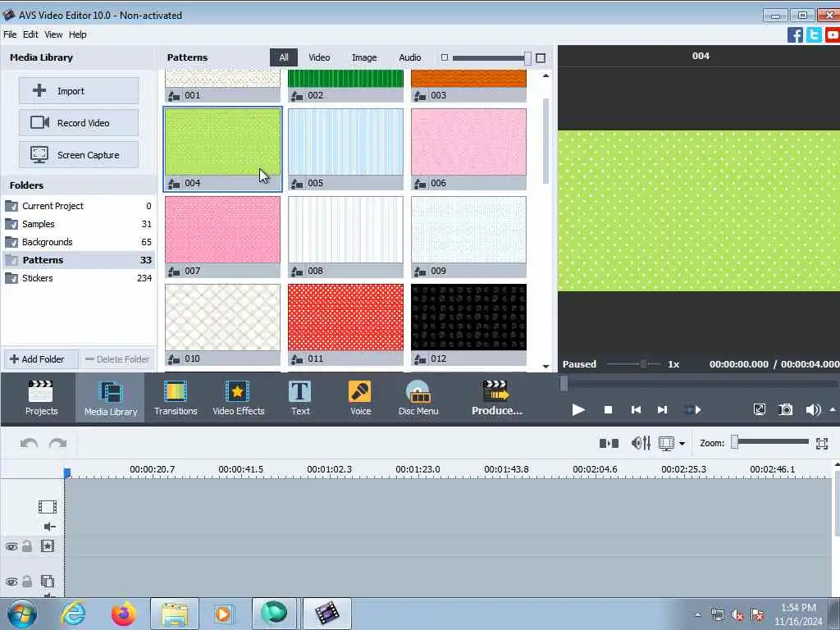840x630 pixels.
Task: Open the Transitions section
Action: (176, 398)
